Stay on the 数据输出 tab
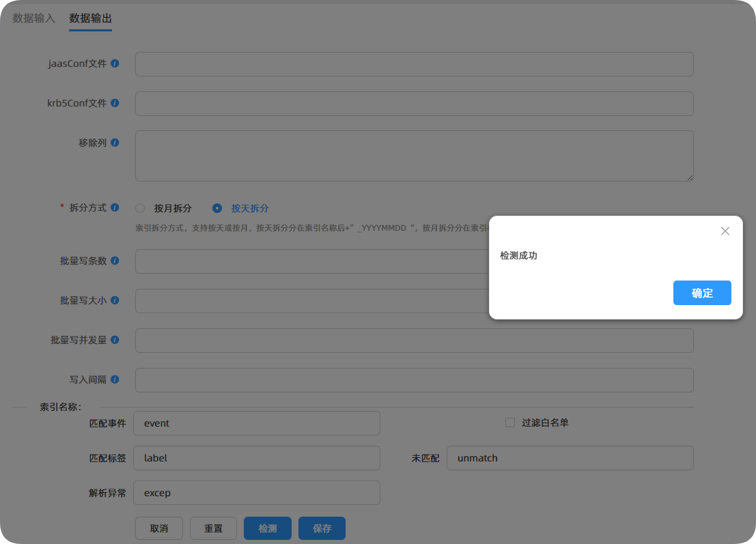The image size is (756, 544). [90, 18]
